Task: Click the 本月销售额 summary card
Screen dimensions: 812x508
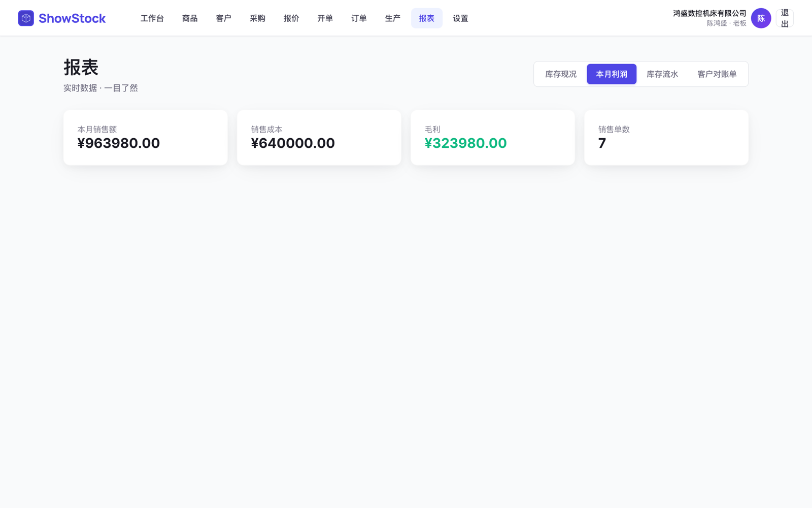Action: click(x=146, y=138)
